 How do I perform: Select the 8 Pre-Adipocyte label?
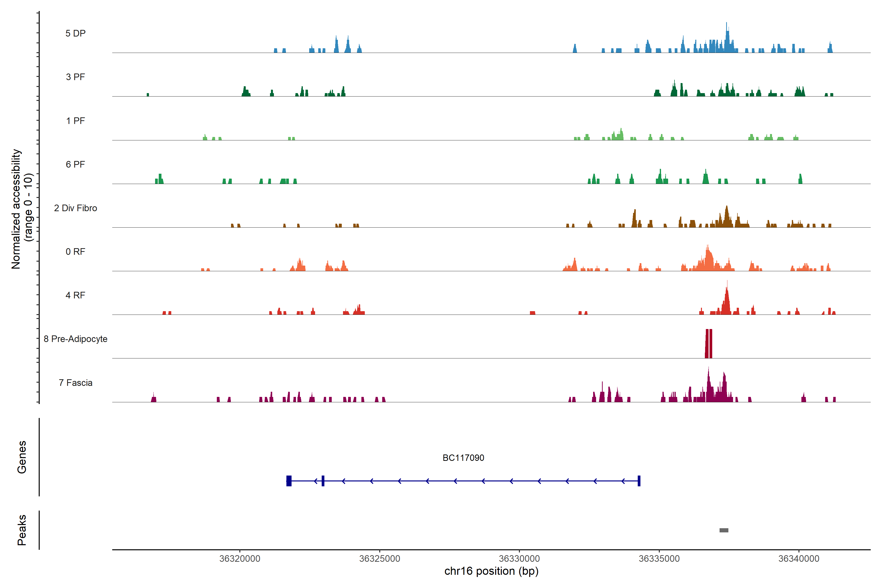click(x=75, y=339)
